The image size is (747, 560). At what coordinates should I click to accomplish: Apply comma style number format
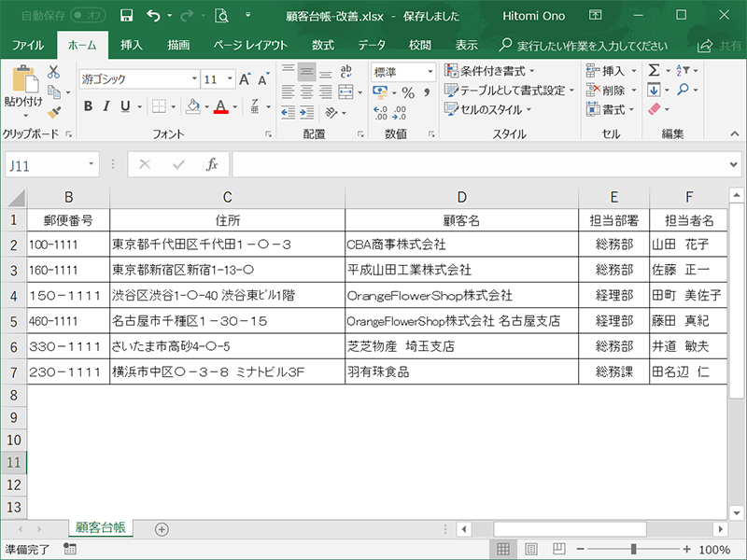[x=427, y=91]
